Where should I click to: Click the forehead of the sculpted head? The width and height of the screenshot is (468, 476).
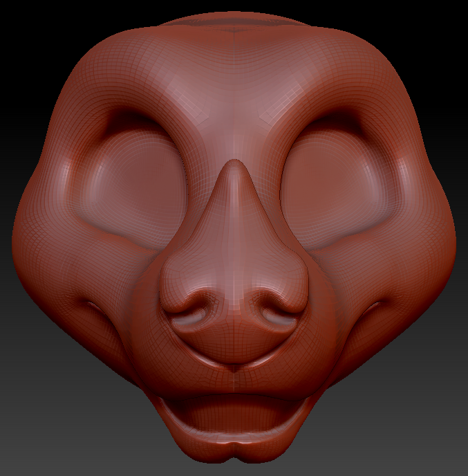pyautogui.click(x=234, y=76)
